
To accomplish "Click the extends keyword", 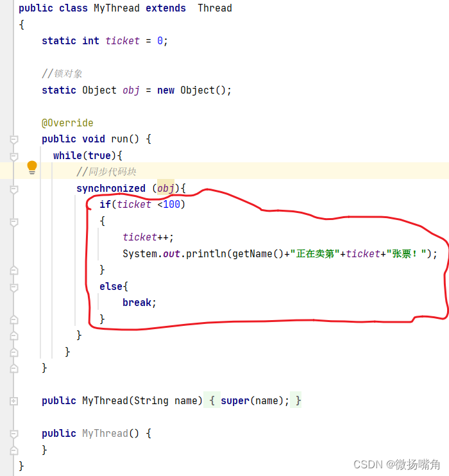I will (x=165, y=8).
